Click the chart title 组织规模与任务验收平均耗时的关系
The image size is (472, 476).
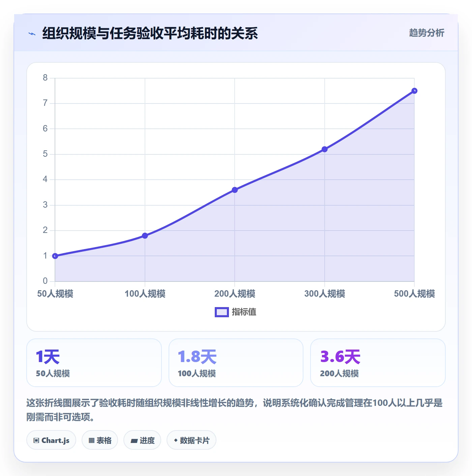150,33
